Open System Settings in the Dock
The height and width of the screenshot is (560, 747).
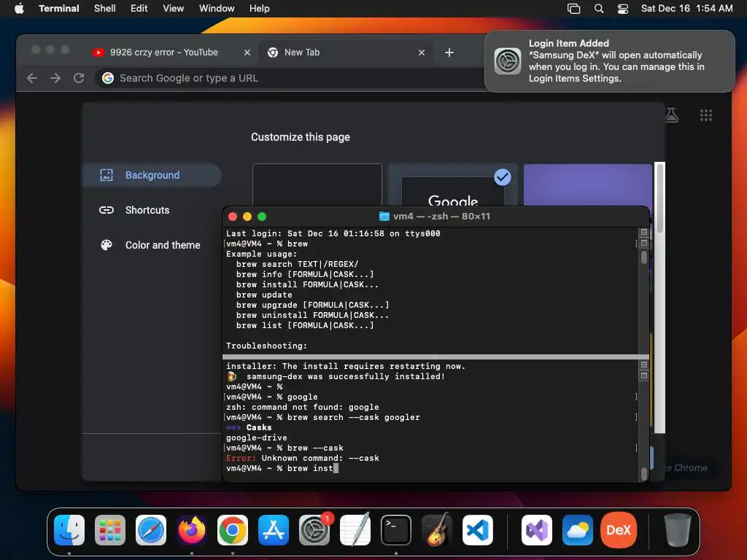coord(314,530)
